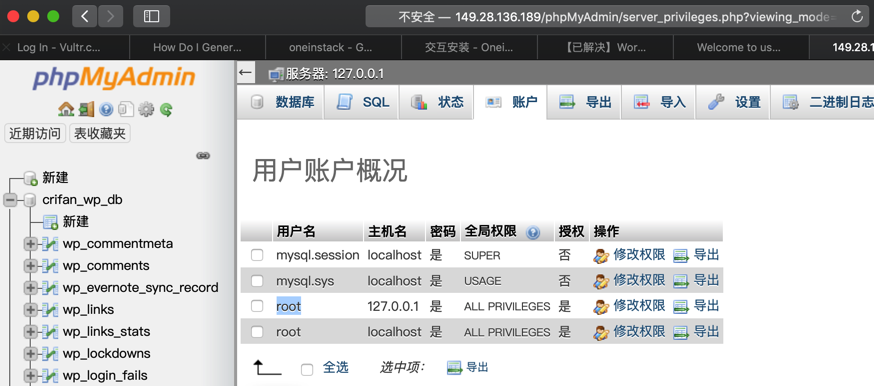Click wp_commentmeta table icon

click(x=51, y=244)
